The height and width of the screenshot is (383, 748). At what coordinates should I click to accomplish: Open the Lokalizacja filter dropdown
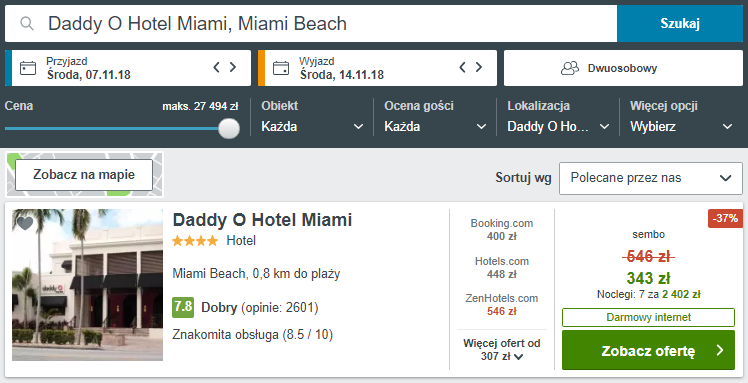click(x=558, y=117)
